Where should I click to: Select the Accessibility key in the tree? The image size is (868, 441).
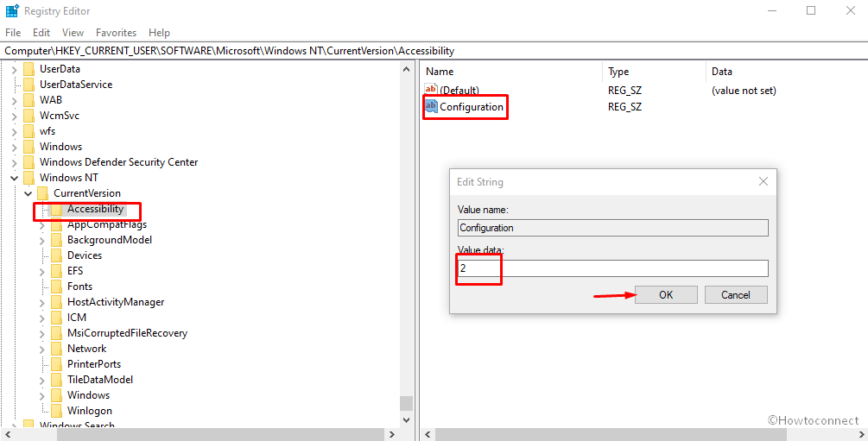coord(95,209)
